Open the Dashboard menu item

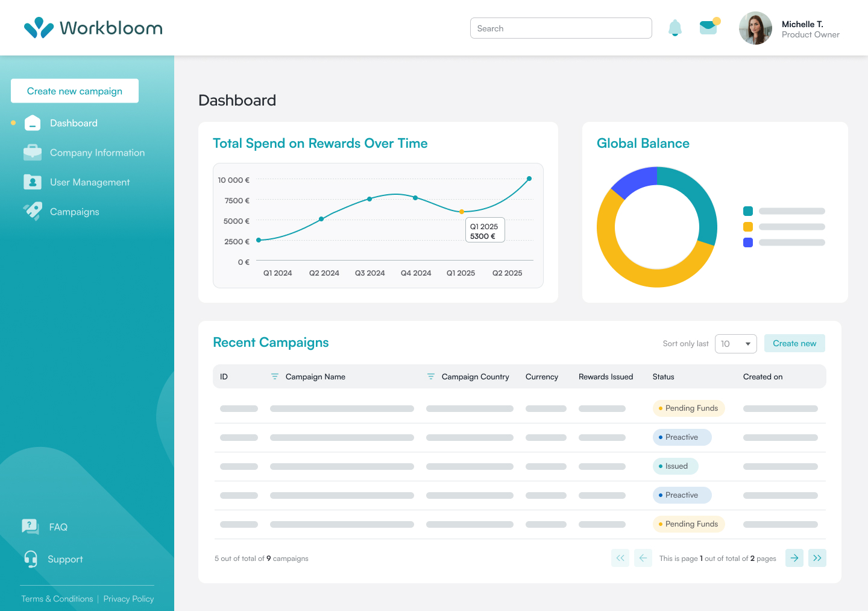click(x=74, y=123)
